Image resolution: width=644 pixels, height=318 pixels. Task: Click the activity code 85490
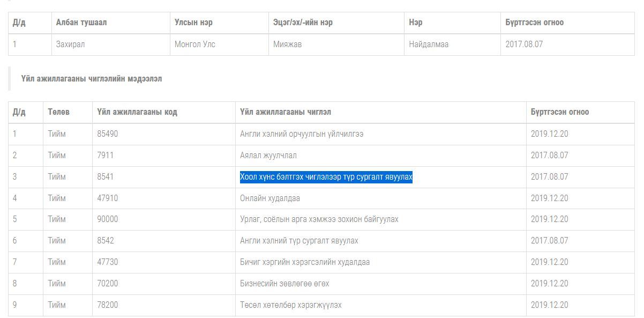click(108, 134)
